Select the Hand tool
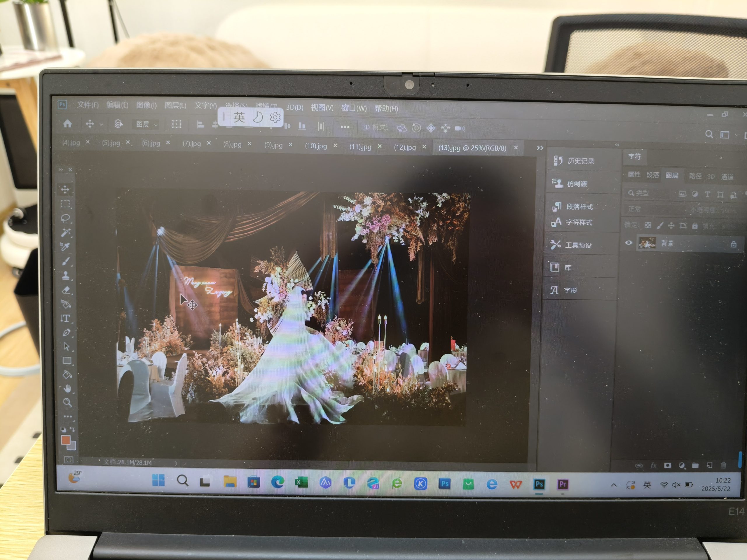 pos(67,388)
